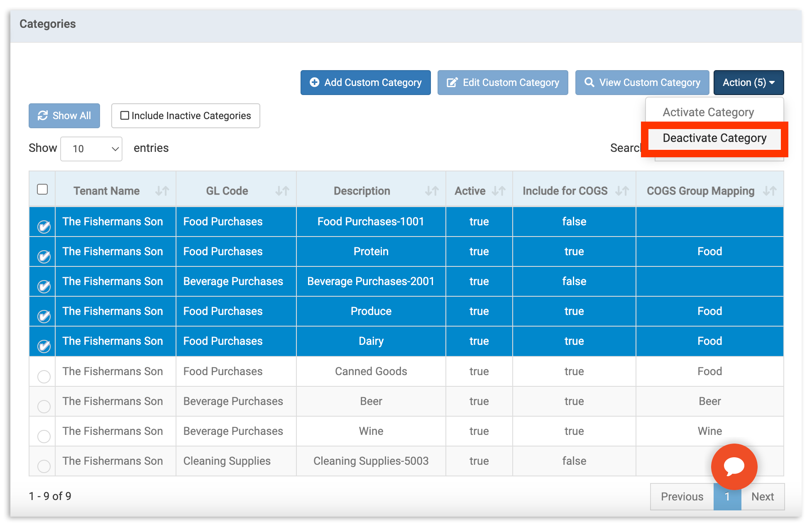Choose Deactivate Category from the menu
The image size is (812, 527).
[714, 138]
